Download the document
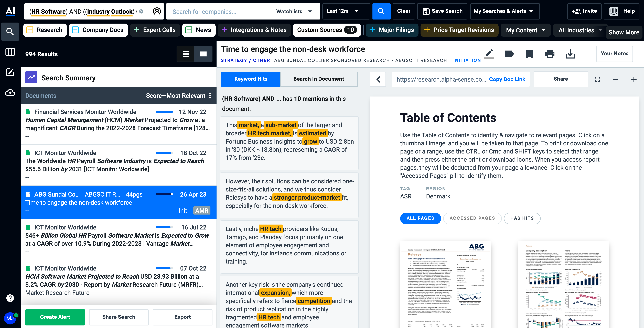Viewport: 644px width, 328px height. tap(570, 54)
